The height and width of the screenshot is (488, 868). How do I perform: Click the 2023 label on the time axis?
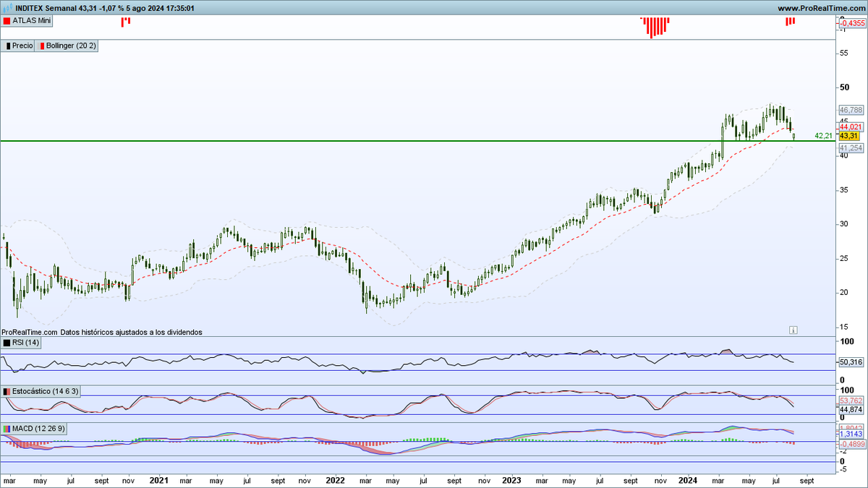click(x=511, y=480)
